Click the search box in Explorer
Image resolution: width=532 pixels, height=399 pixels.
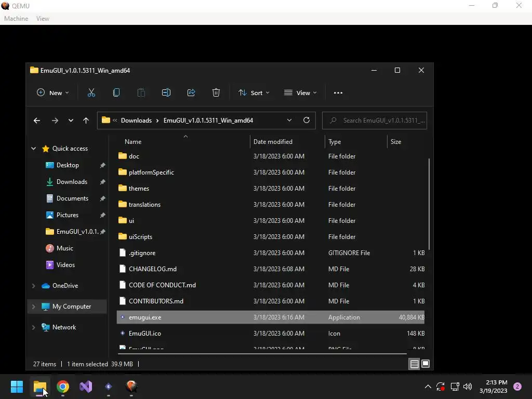375,121
